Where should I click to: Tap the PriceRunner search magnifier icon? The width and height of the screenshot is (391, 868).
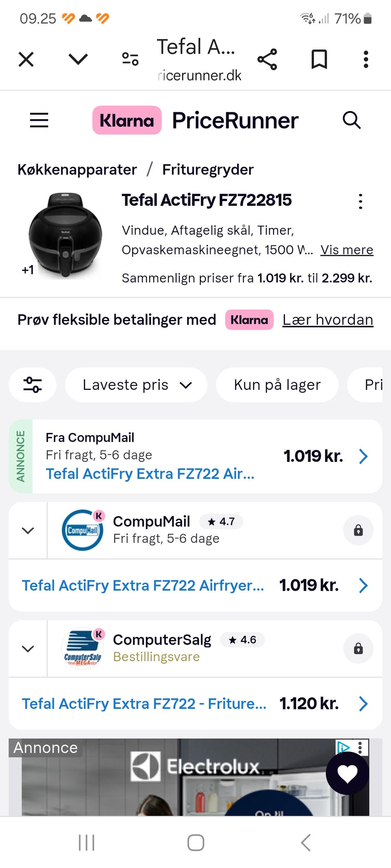click(351, 120)
